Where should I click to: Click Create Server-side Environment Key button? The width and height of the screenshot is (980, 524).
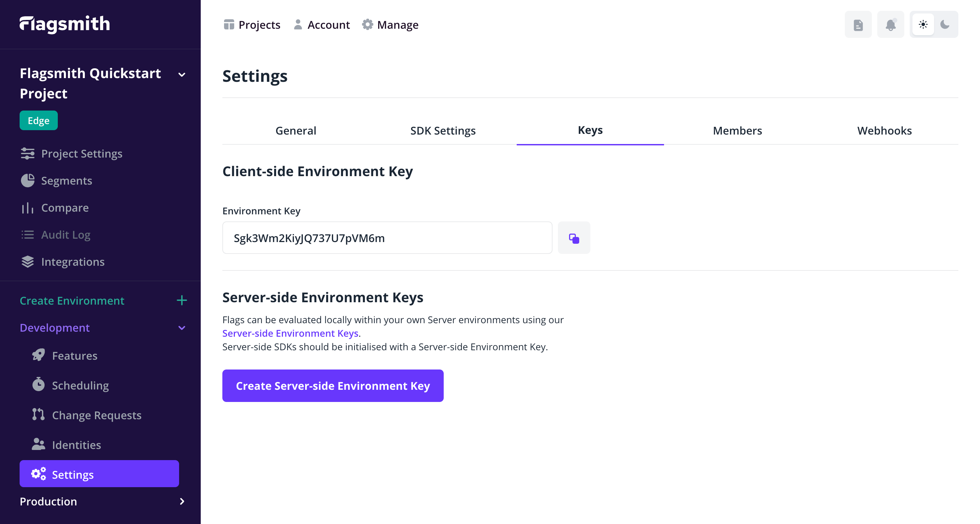[333, 385]
